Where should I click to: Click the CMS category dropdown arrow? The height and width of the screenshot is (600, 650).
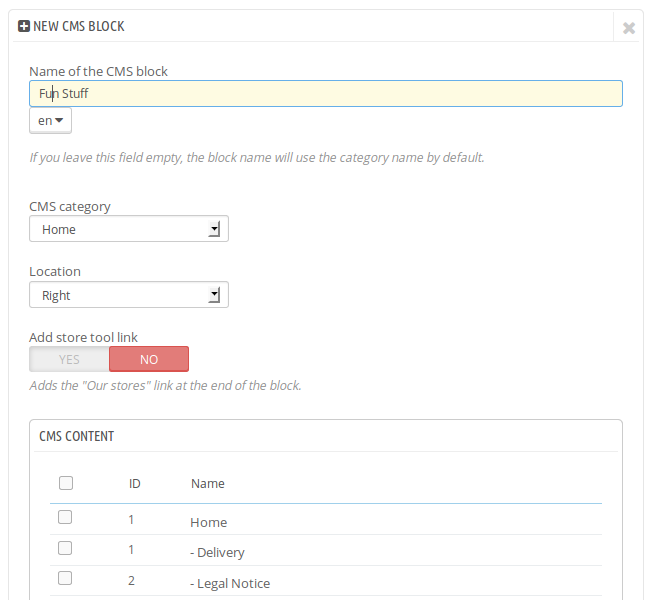pos(214,230)
